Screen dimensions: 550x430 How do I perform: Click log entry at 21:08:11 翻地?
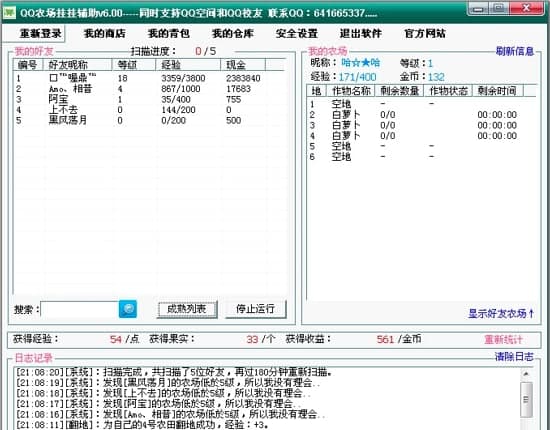click(x=142, y=424)
